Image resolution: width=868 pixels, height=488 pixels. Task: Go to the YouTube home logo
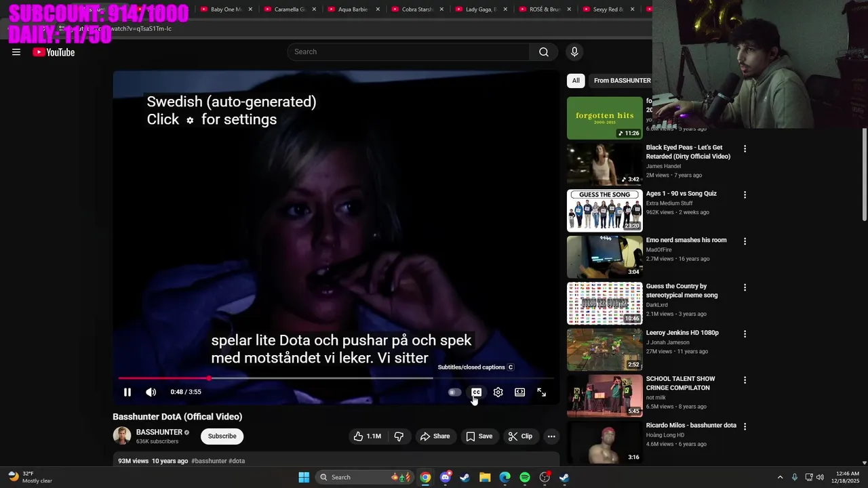(x=54, y=52)
